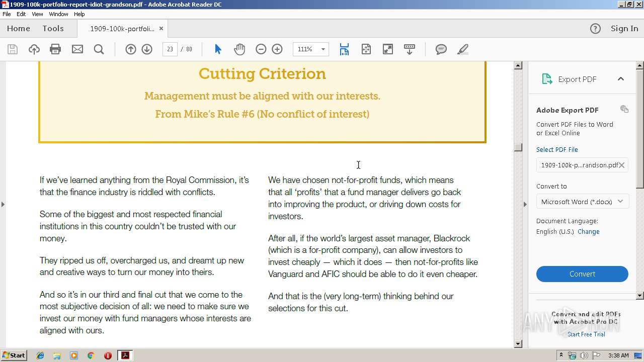Expand the left navigation pane arrow
This screenshot has height=362, width=644.
[3, 204]
